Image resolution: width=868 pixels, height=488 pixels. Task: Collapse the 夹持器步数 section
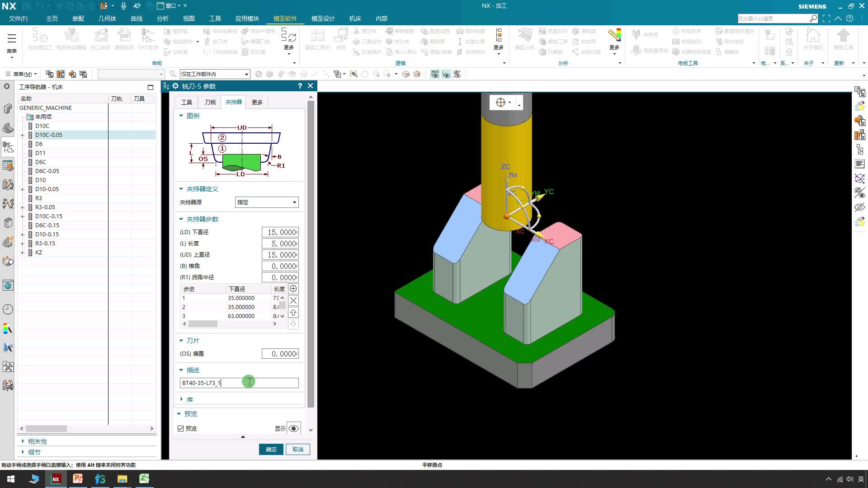(x=181, y=219)
